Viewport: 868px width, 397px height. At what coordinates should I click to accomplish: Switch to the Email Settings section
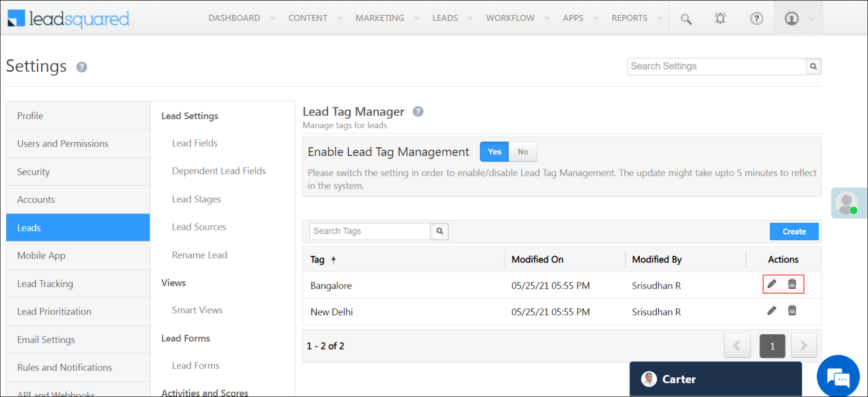[x=46, y=339]
